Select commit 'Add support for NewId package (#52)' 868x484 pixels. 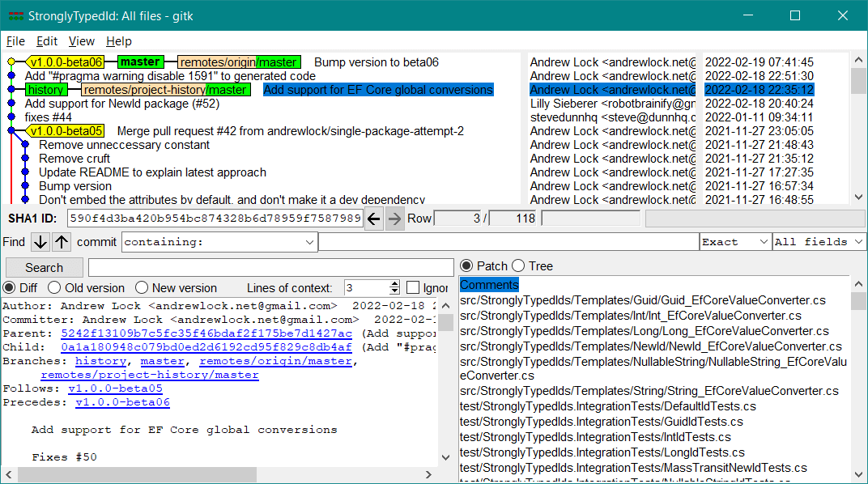click(121, 104)
